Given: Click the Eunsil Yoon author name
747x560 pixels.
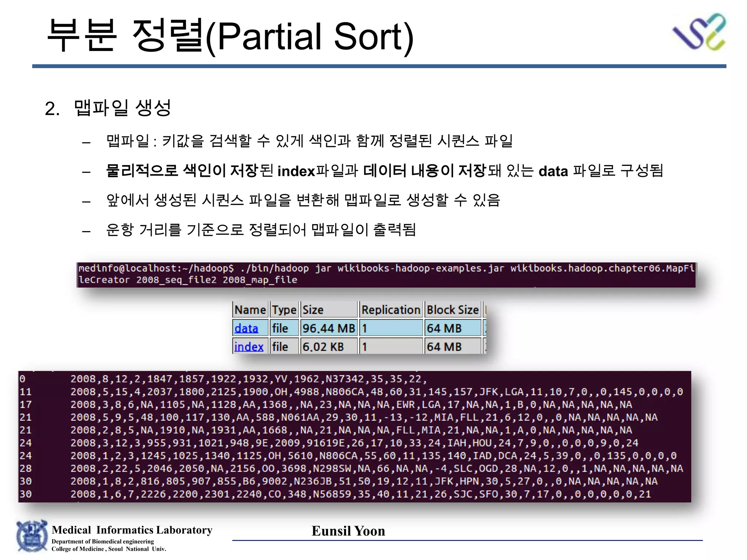Looking at the screenshot, I should tap(348, 531).
